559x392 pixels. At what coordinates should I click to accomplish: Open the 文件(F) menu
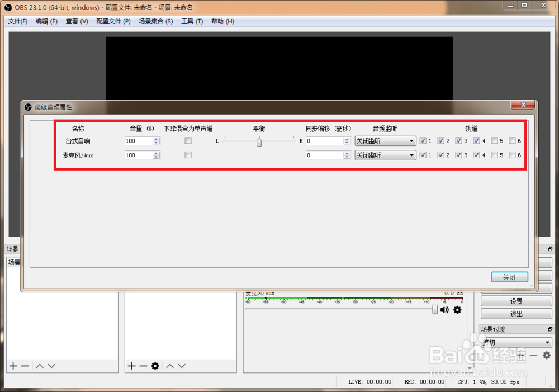coord(17,21)
